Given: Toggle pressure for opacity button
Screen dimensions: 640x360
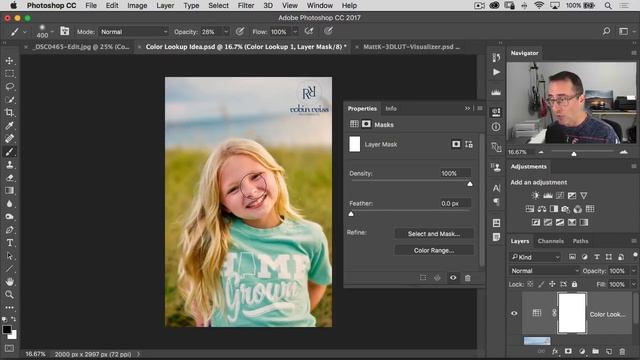Looking at the screenshot, I should [240, 31].
